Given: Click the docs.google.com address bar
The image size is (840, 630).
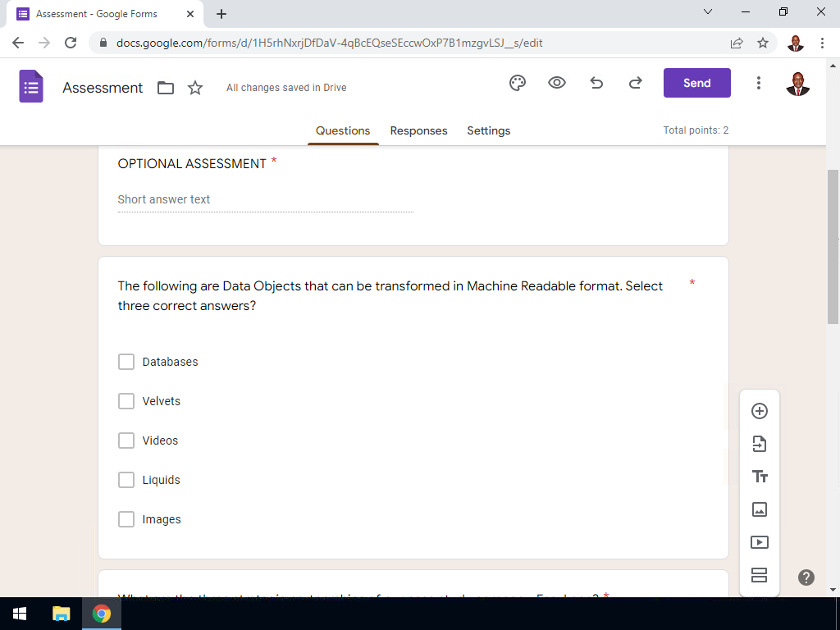Looking at the screenshot, I should (330, 43).
